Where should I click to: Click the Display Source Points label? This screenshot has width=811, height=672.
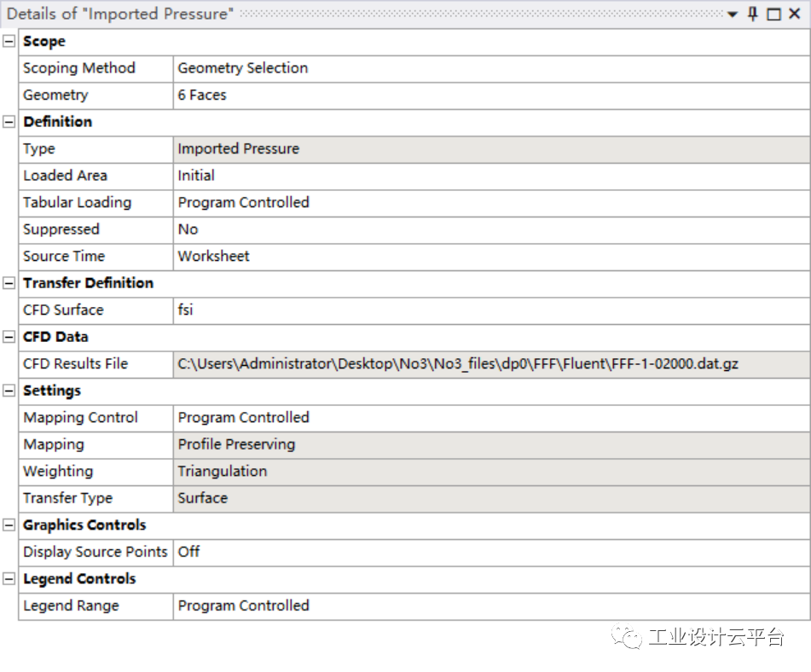tap(96, 553)
